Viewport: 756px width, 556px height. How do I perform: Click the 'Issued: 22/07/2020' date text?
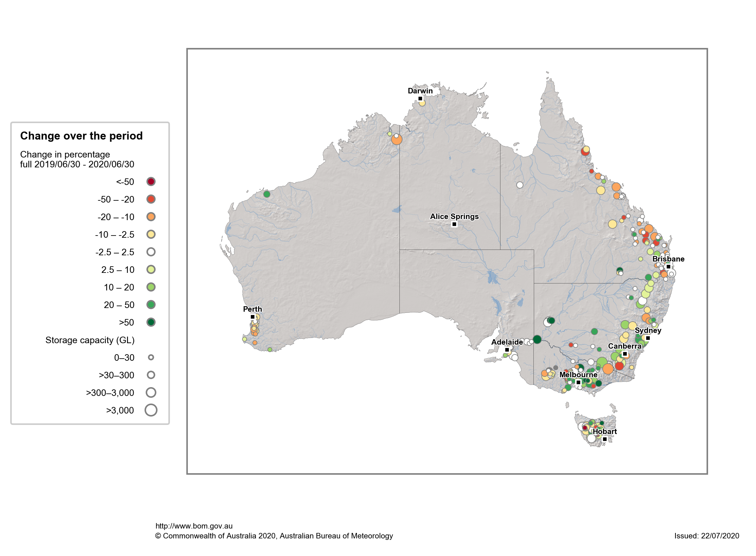tap(707, 536)
